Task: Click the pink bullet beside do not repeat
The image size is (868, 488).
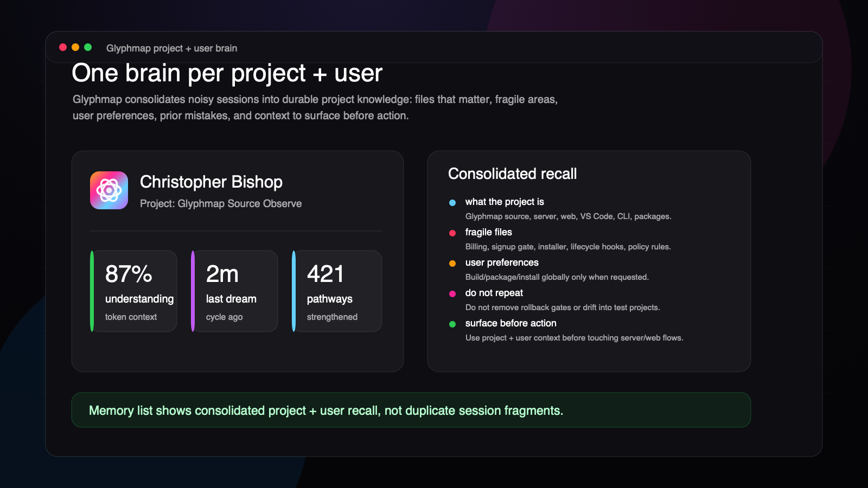Action: [452, 294]
